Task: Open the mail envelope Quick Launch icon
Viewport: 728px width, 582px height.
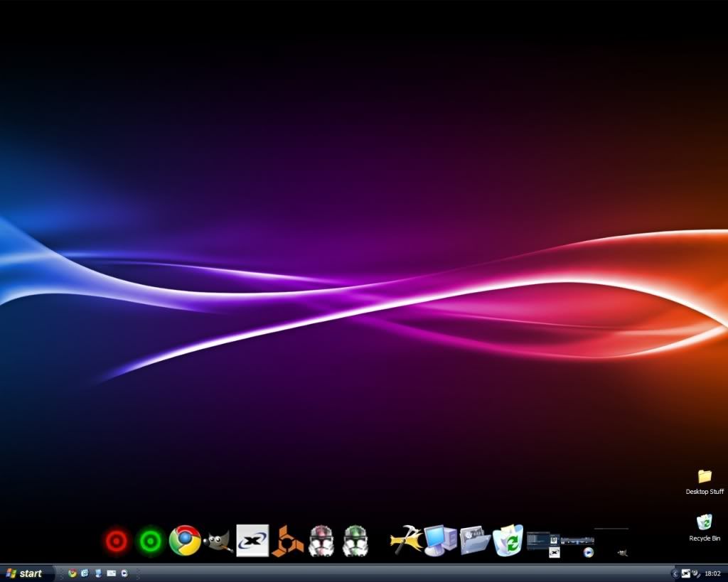Action: click(112, 573)
